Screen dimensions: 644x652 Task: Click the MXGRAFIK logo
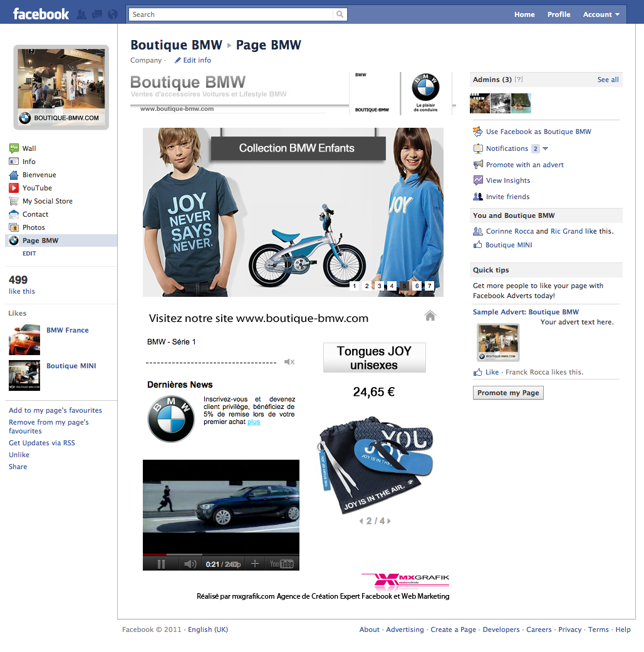point(405,581)
